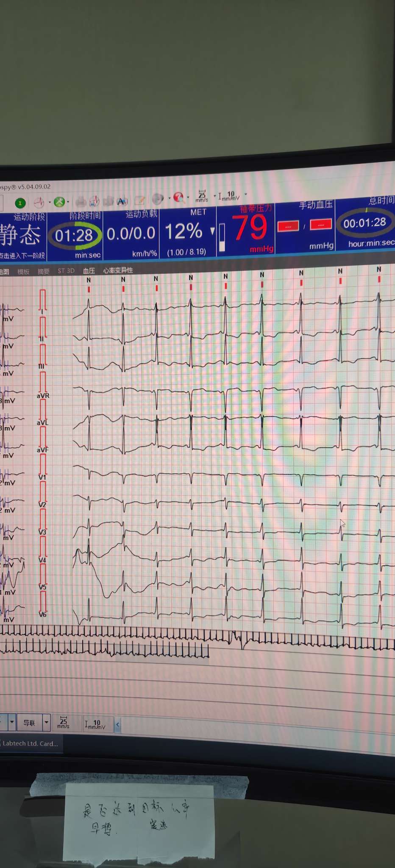The image size is (395, 868).
Task: Click the bottom 25 mm/s speed button
Action: 63,722
